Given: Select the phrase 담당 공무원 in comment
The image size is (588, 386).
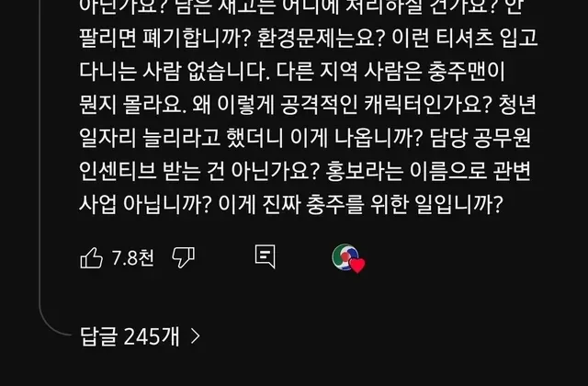Looking at the screenshot, I should [x=481, y=138].
